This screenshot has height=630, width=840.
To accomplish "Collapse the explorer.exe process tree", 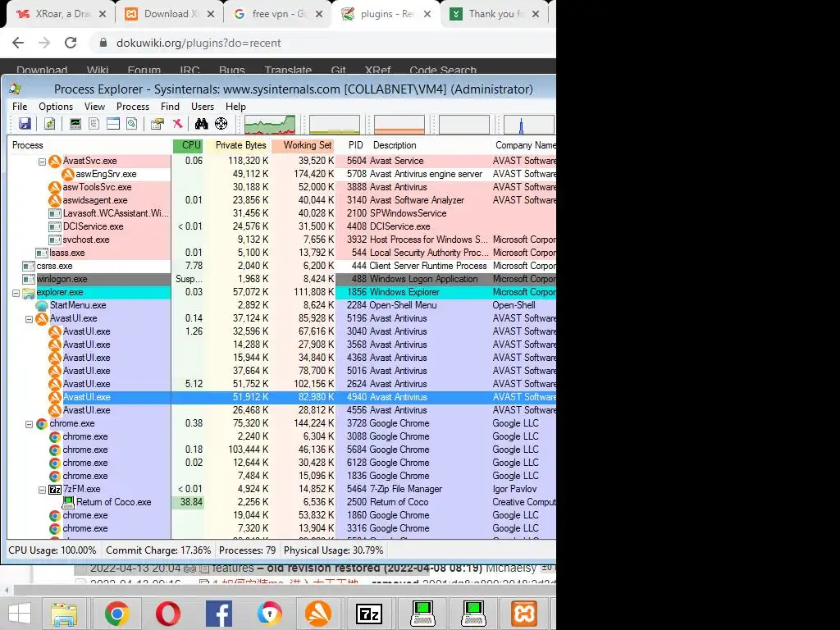I will [x=16, y=293].
